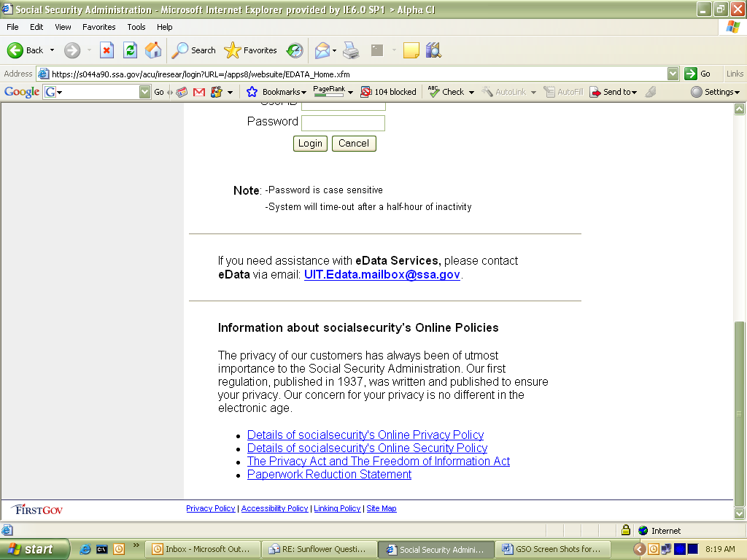The width and height of the screenshot is (747, 560).
Task: Switch to Inbox - Microsoft Outlook taskbar button
Action: (x=201, y=549)
